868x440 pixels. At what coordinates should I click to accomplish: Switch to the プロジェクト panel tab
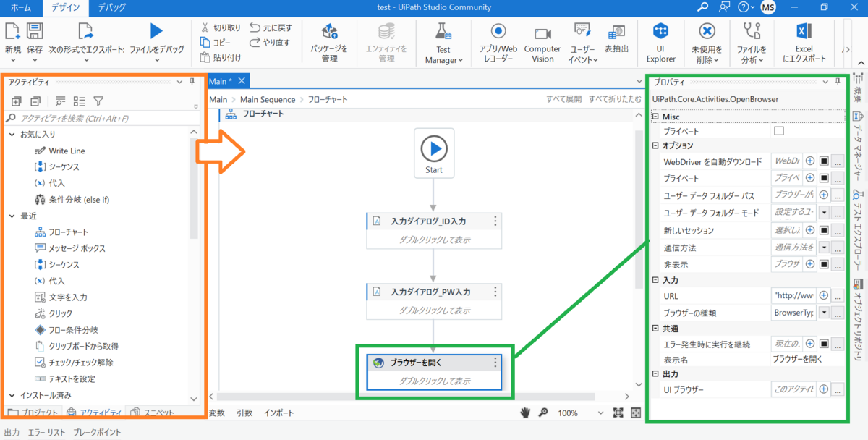click(x=33, y=412)
